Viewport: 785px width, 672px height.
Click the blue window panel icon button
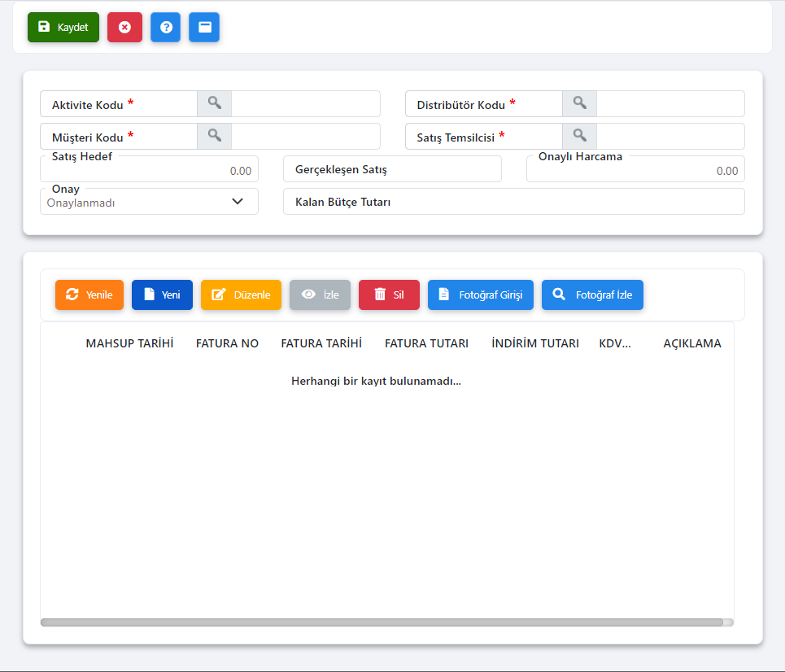(x=204, y=27)
